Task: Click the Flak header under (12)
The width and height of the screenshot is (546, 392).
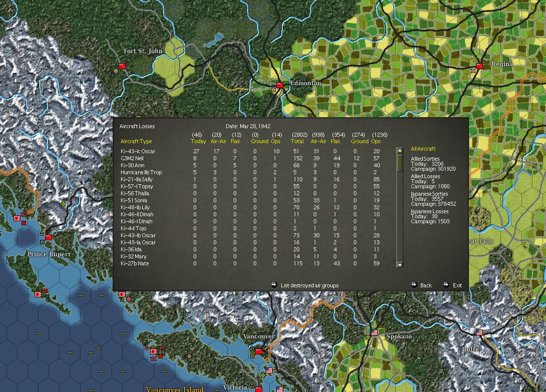Action: tap(235, 142)
